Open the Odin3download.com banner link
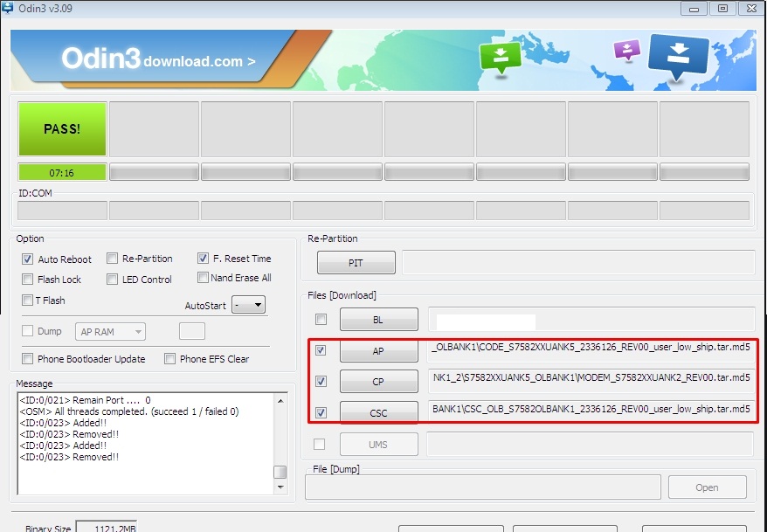The height and width of the screenshot is (532, 767). click(x=158, y=59)
